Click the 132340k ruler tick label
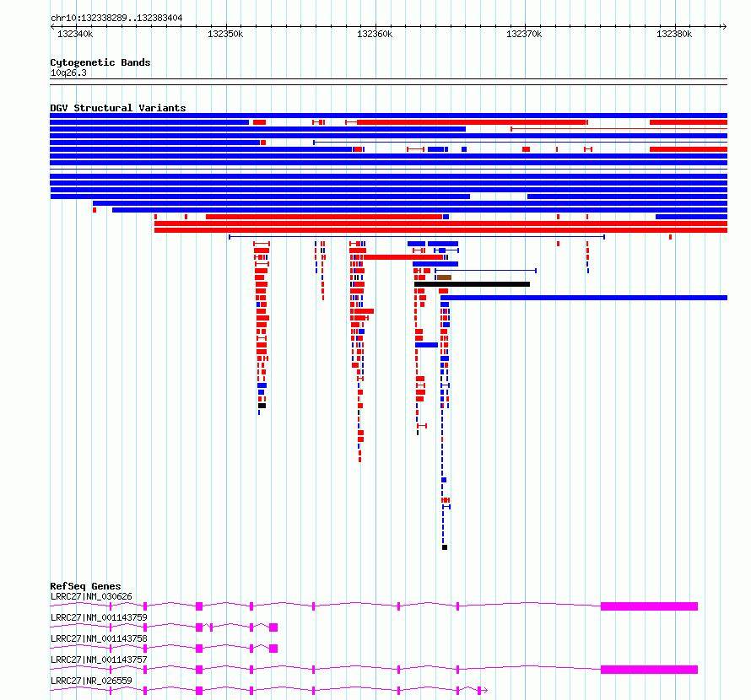This screenshot has width=751, height=700. pos(75,34)
